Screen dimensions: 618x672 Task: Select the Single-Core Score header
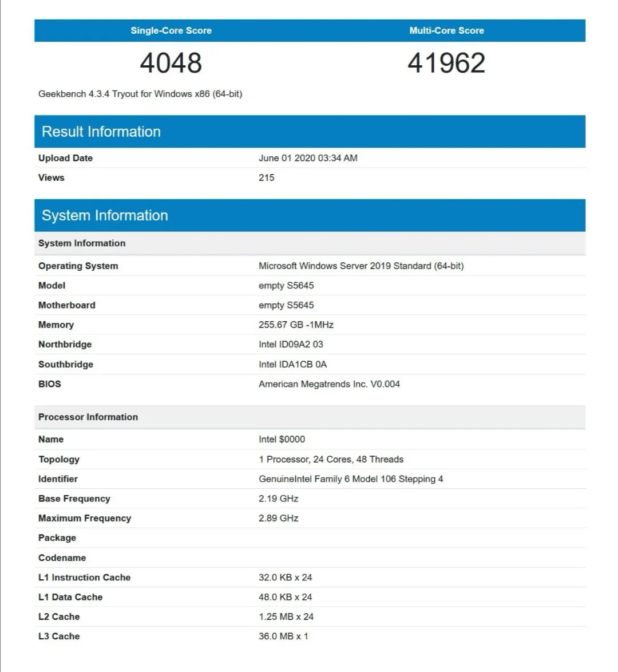pyautogui.click(x=169, y=30)
